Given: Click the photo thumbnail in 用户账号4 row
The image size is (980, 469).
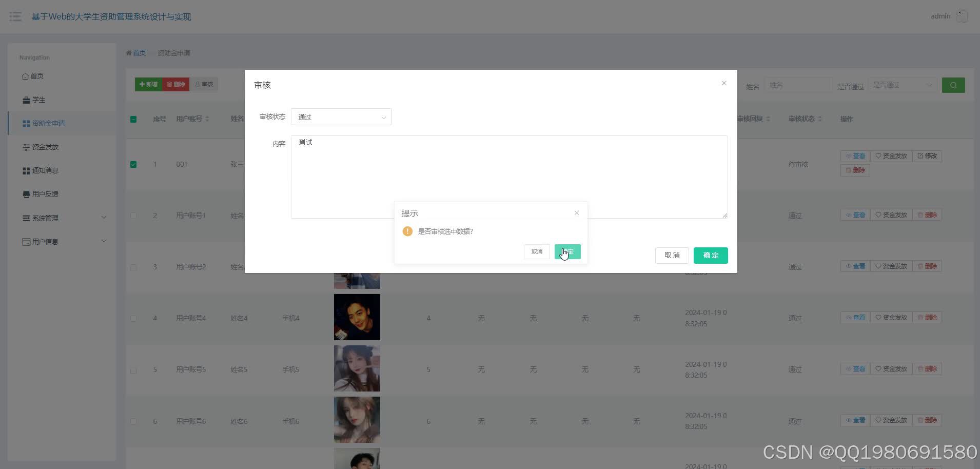Looking at the screenshot, I should [357, 317].
